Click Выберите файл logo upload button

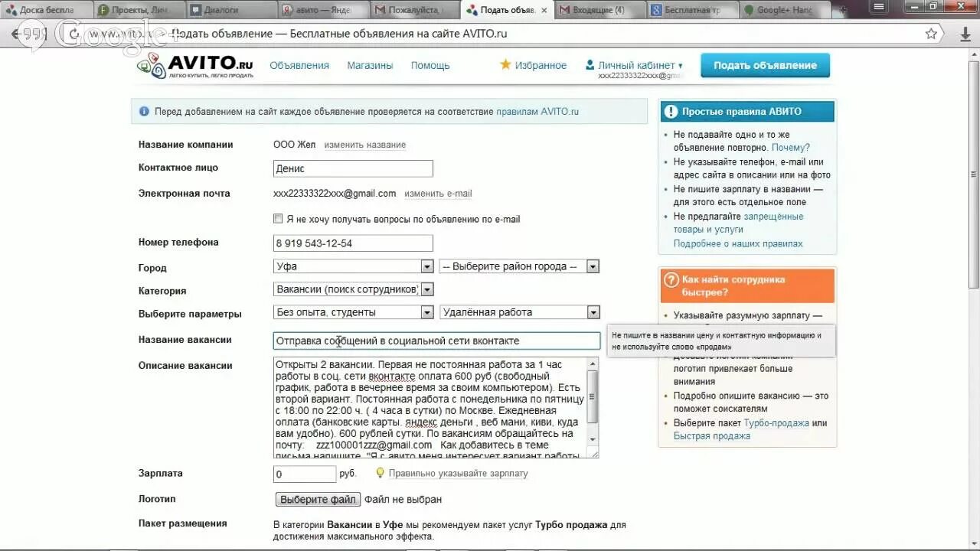pyautogui.click(x=317, y=499)
